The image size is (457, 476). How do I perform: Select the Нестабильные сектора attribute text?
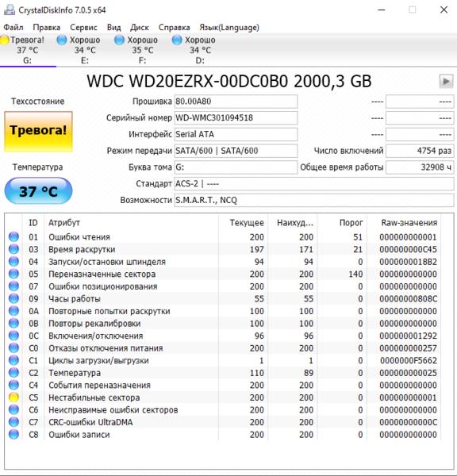[94, 397]
